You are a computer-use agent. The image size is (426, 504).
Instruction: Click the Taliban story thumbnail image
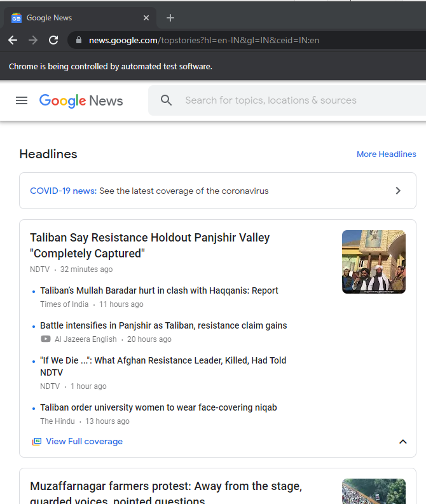[x=373, y=261]
